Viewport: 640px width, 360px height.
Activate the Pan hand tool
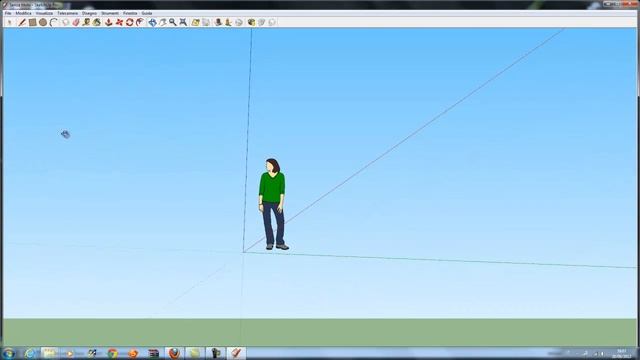[x=163, y=22]
